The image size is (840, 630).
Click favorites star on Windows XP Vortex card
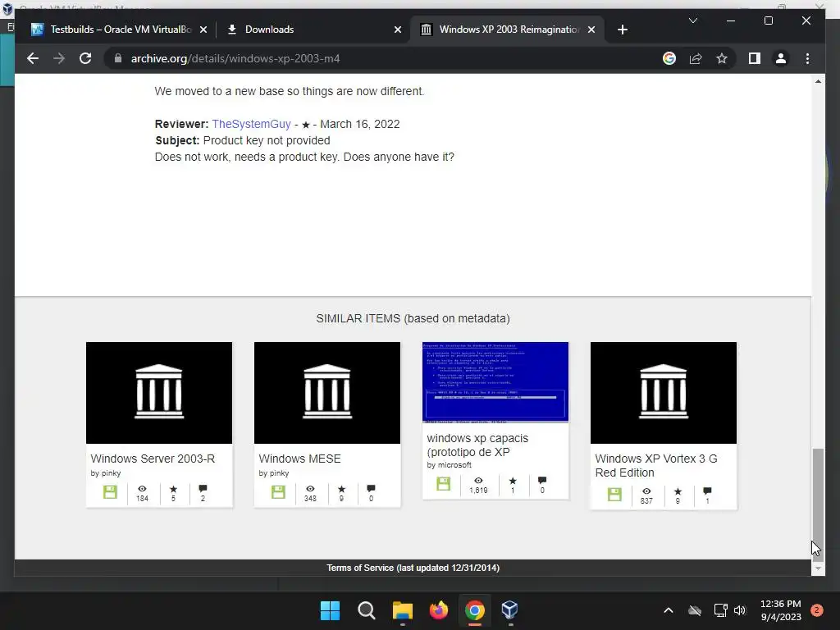click(678, 491)
